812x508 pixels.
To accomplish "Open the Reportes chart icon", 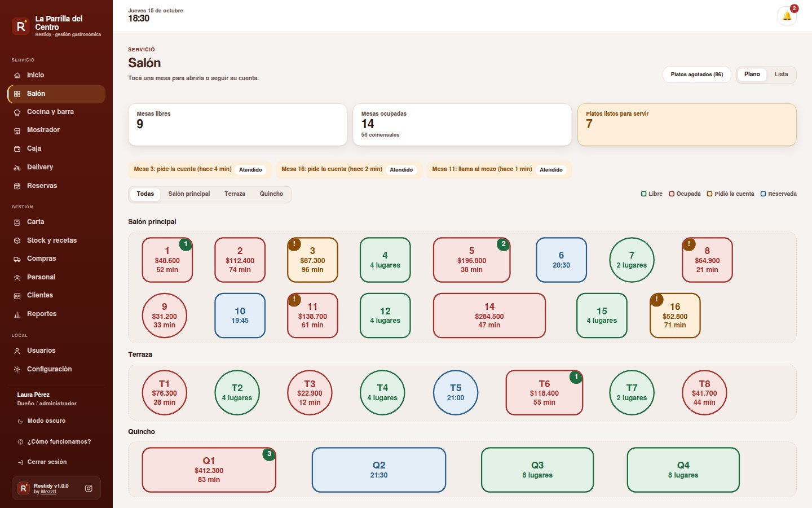I will [x=17, y=314].
